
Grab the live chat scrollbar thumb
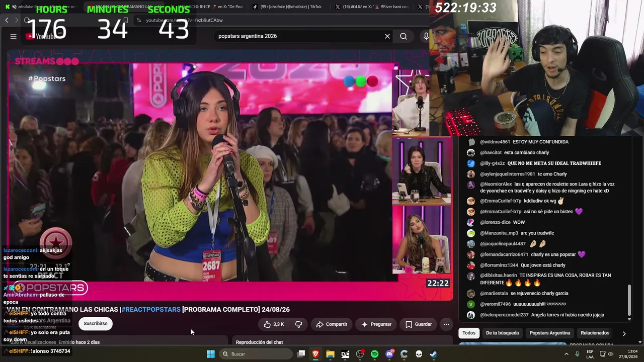tap(629, 300)
